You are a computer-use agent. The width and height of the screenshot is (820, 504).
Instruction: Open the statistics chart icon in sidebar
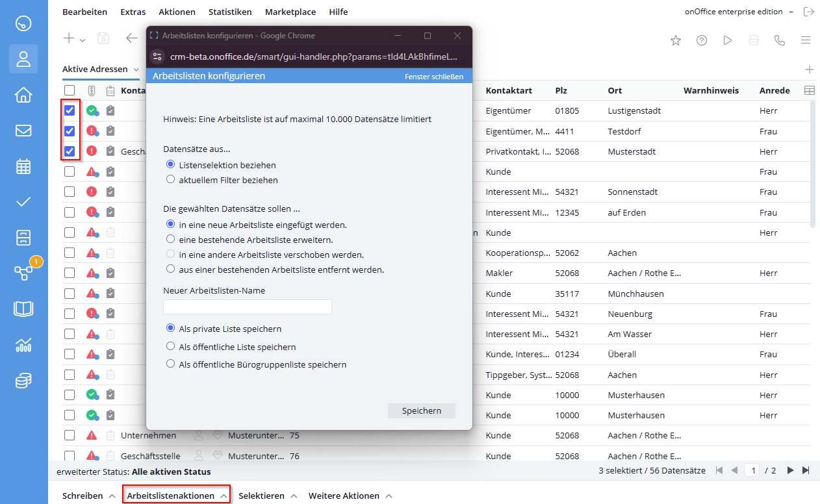coord(23,345)
